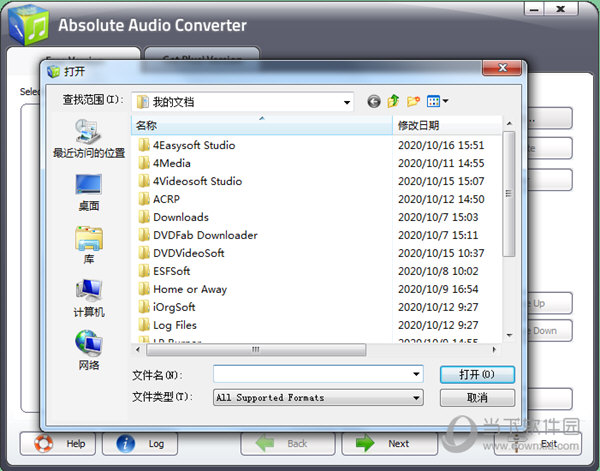The width and height of the screenshot is (600, 471).
Task: Close the 打开 dialog with red X
Action: click(x=502, y=68)
